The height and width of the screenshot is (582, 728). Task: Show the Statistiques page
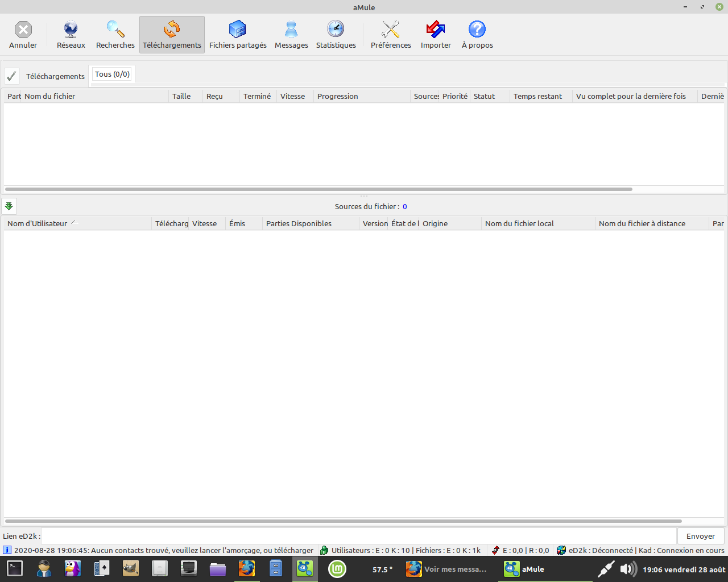click(336, 35)
